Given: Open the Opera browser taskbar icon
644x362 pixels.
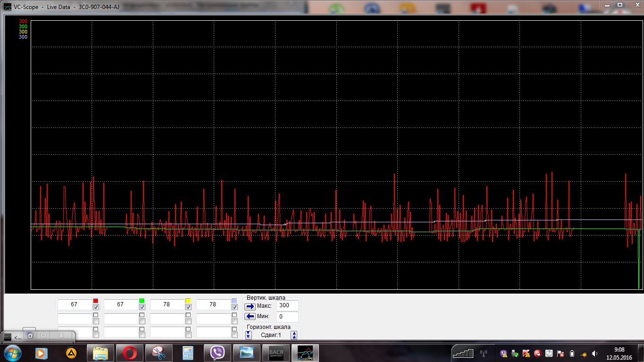Looking at the screenshot, I should [x=130, y=353].
